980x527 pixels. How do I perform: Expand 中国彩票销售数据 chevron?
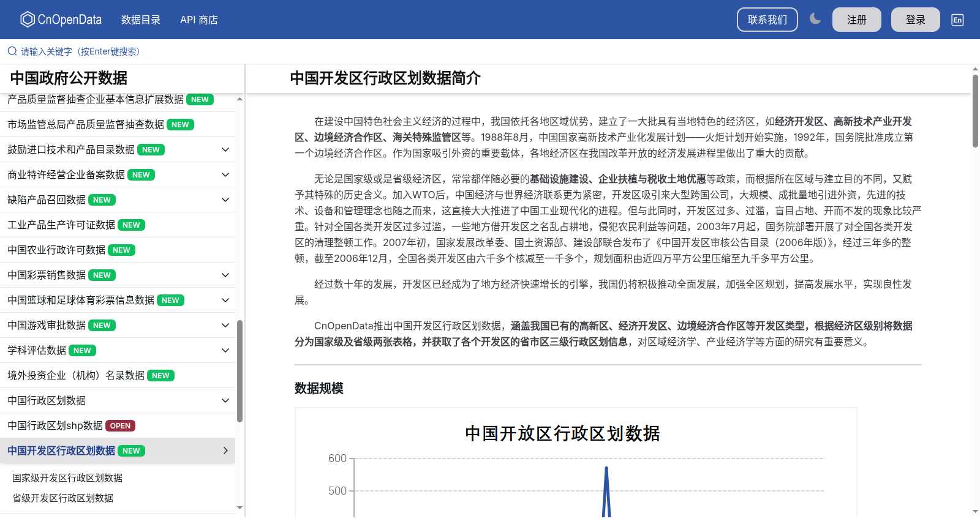(x=225, y=275)
